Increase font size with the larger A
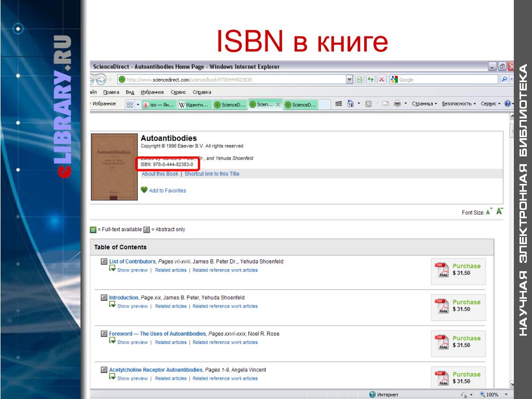532x399 pixels. pos(499,211)
